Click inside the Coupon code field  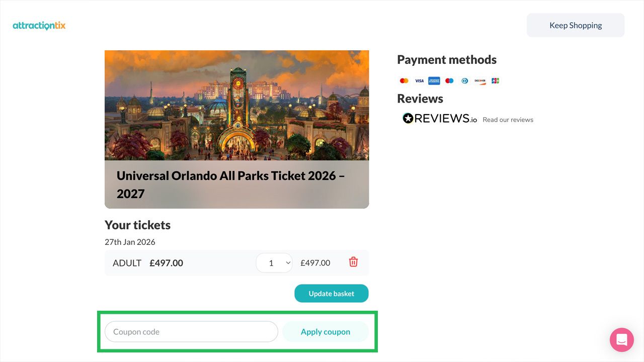coord(191,331)
